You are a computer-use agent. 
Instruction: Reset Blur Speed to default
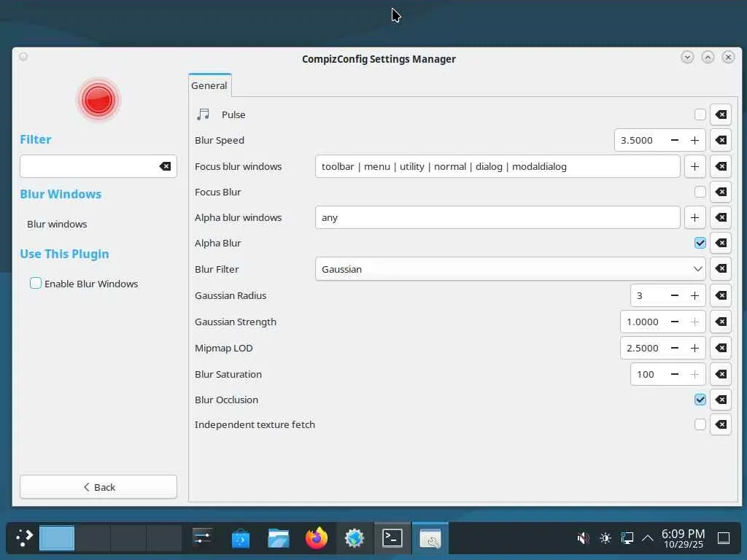point(720,141)
